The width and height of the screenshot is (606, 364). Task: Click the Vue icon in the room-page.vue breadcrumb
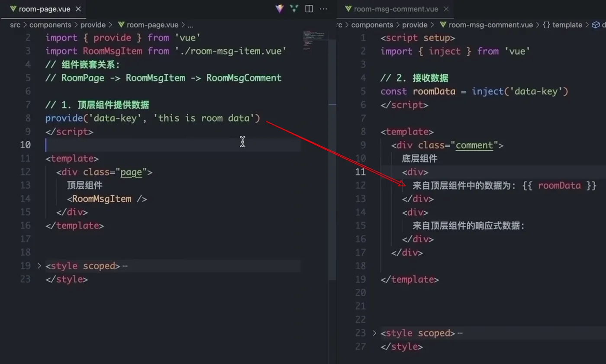point(121,25)
